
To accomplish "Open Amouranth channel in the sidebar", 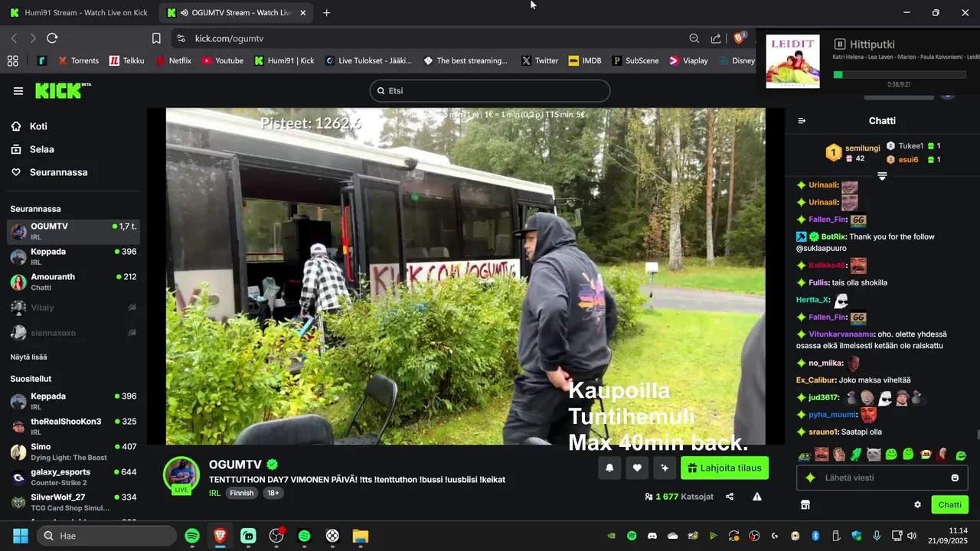I will (x=73, y=282).
